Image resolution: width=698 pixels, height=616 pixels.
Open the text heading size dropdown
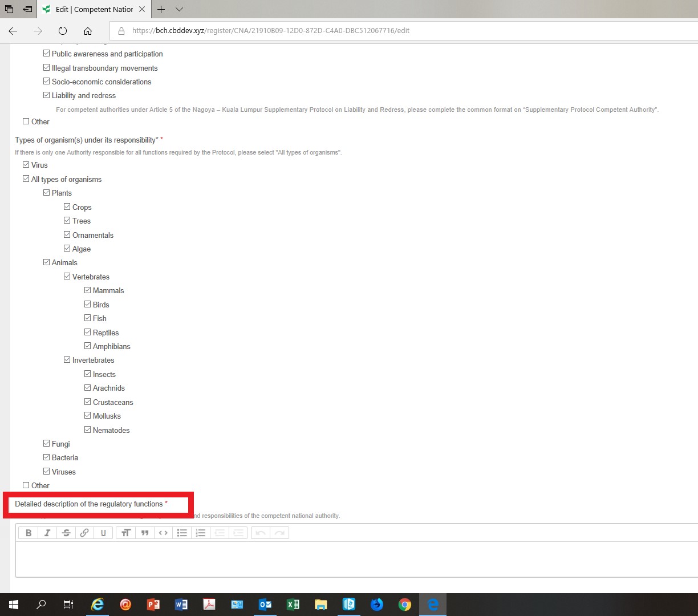(126, 533)
